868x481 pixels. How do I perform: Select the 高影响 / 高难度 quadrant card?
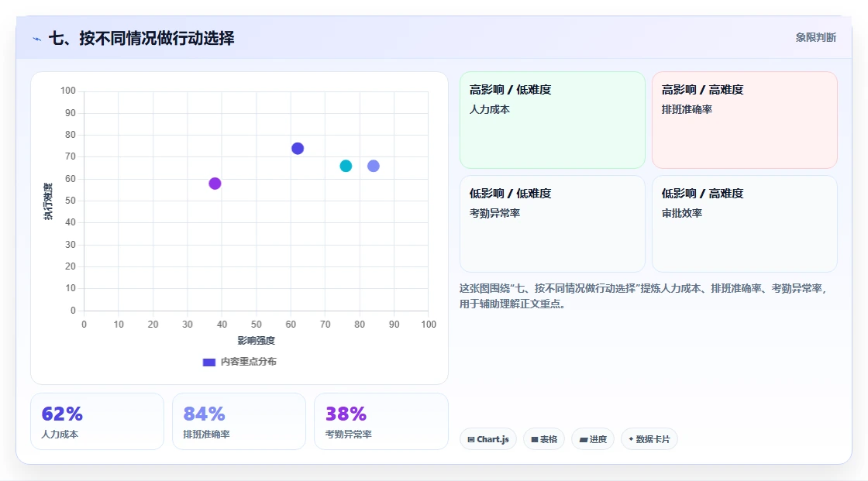[x=745, y=120]
